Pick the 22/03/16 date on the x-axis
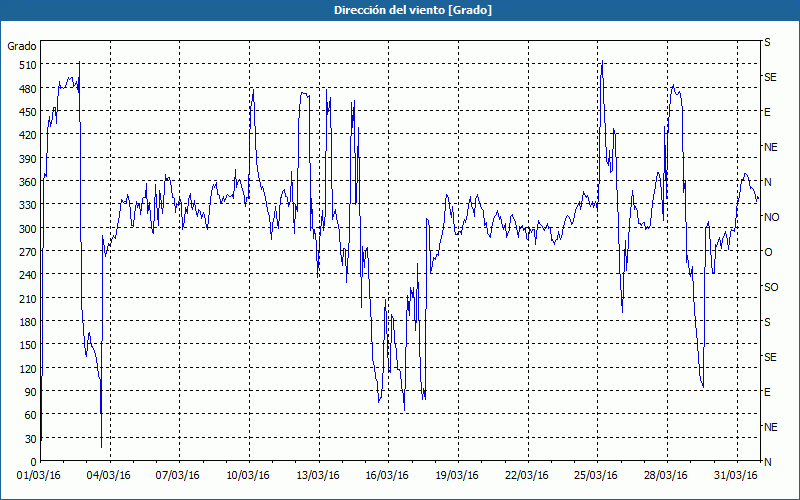The height and width of the screenshot is (500, 800). (x=527, y=476)
